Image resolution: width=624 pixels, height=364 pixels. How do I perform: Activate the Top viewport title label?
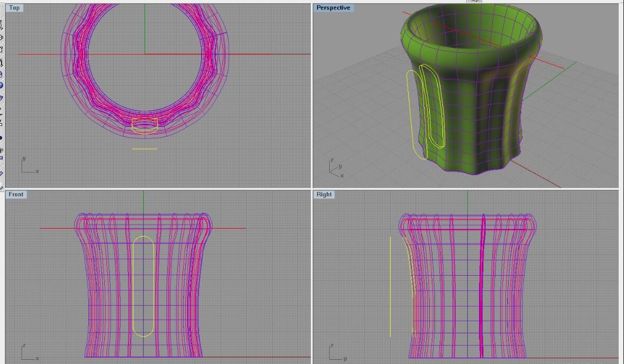14,7
